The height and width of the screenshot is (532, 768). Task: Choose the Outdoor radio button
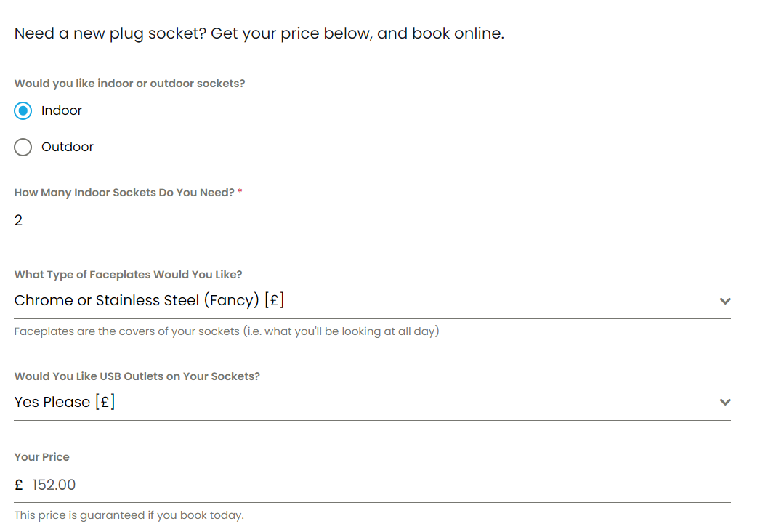pos(23,148)
